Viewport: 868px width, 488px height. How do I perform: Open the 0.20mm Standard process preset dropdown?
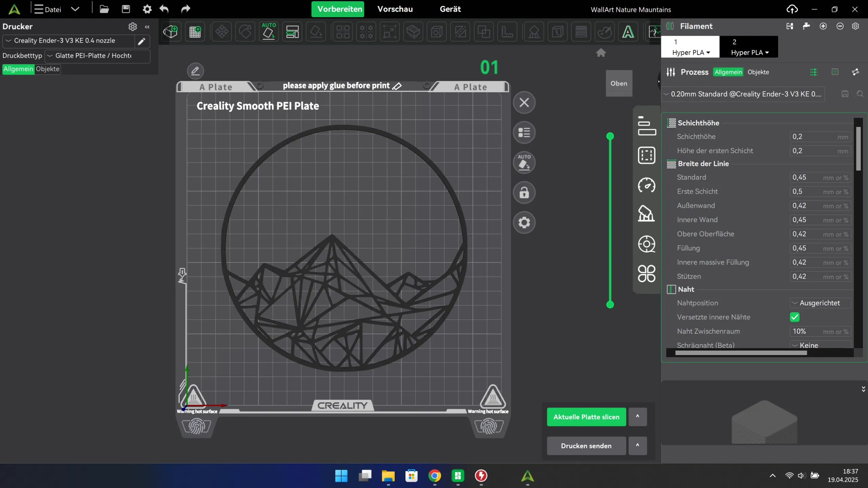click(743, 94)
